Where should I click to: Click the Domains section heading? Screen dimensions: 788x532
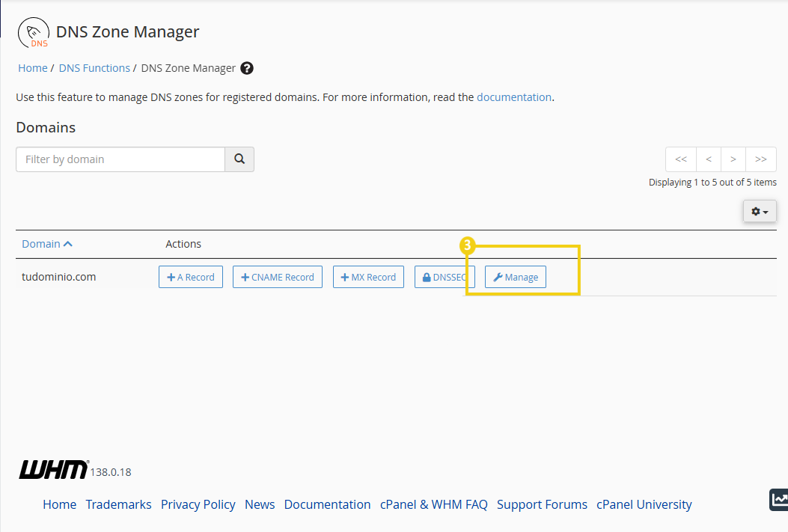pyautogui.click(x=46, y=128)
